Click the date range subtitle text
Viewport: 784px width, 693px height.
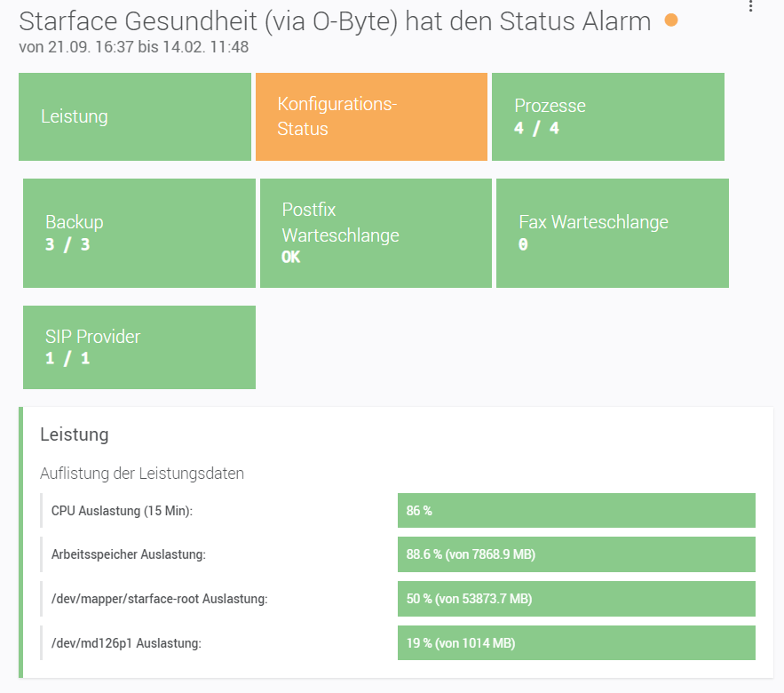tap(133, 47)
